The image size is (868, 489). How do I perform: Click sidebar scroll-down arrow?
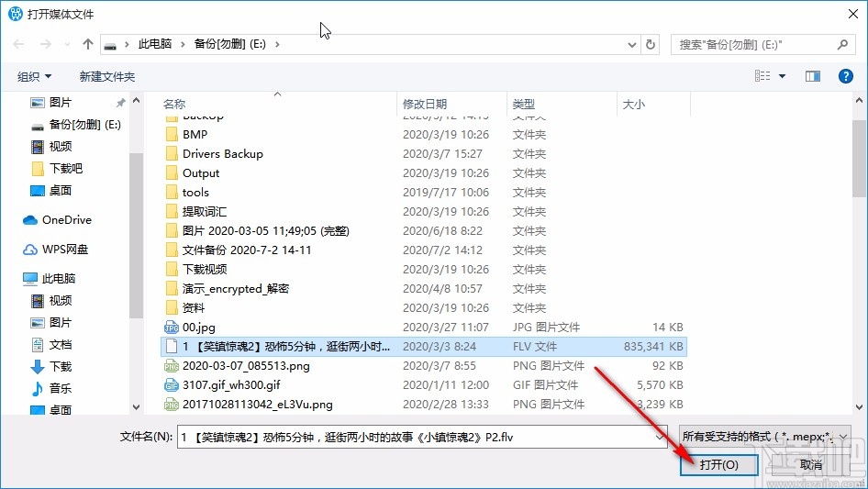coord(136,407)
